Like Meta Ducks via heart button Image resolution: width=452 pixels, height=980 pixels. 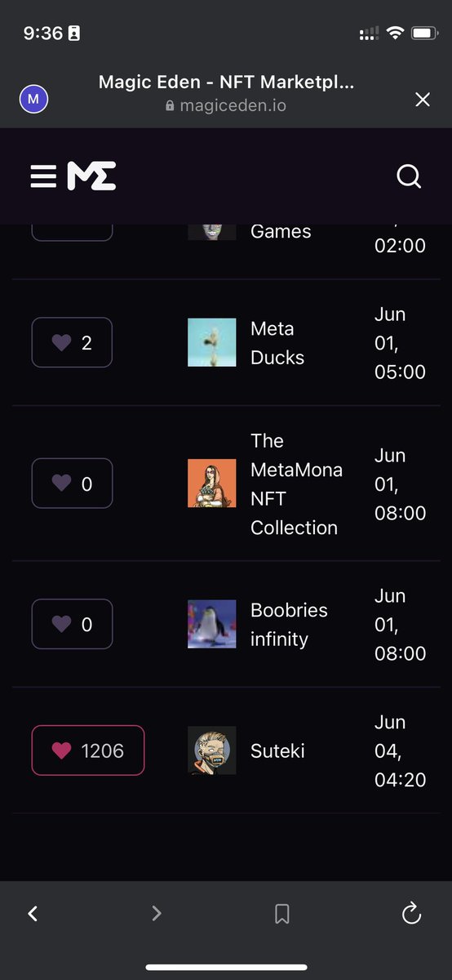[72, 342]
